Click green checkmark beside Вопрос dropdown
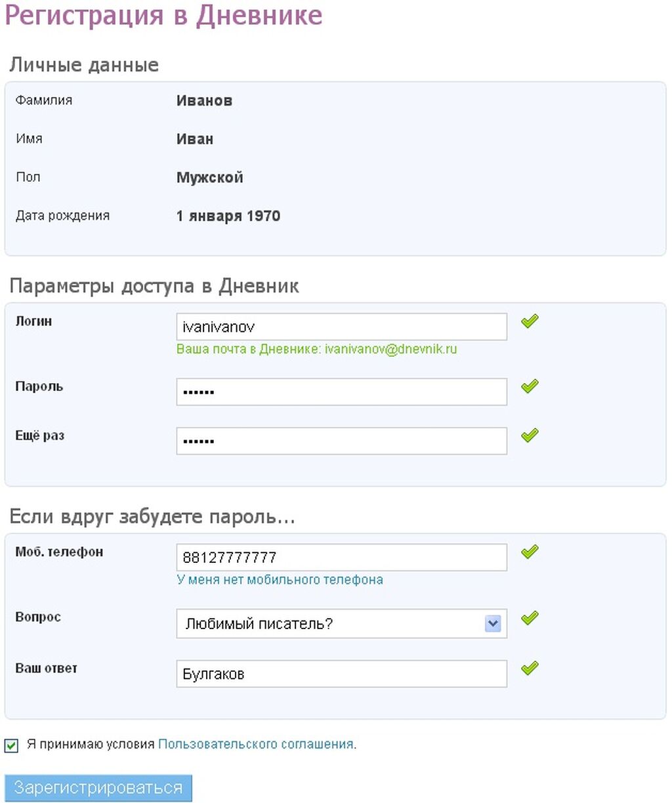 pyautogui.click(x=530, y=617)
